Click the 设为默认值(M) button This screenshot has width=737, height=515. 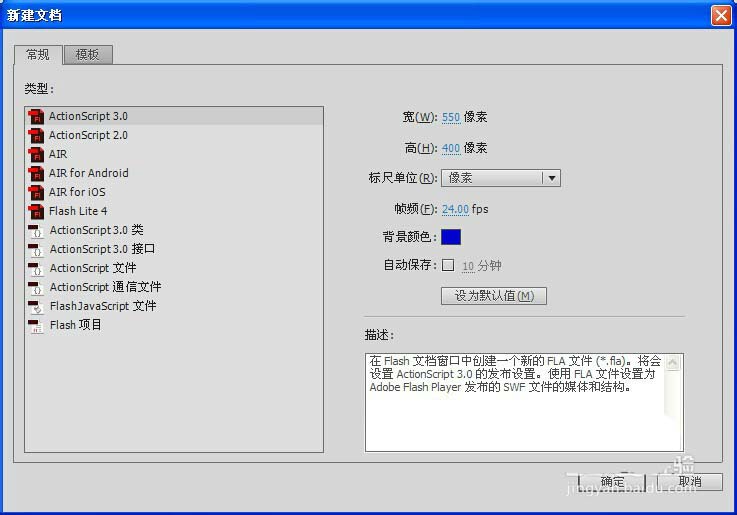tap(494, 296)
